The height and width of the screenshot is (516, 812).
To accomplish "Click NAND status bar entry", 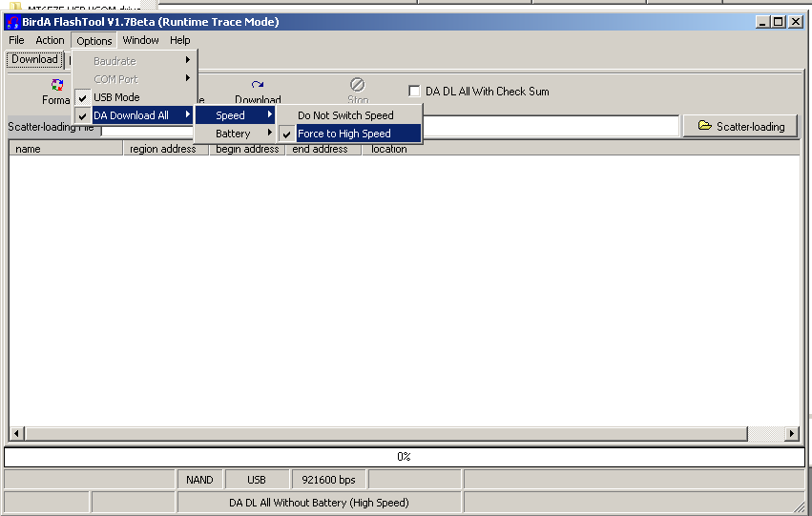I will [x=199, y=480].
